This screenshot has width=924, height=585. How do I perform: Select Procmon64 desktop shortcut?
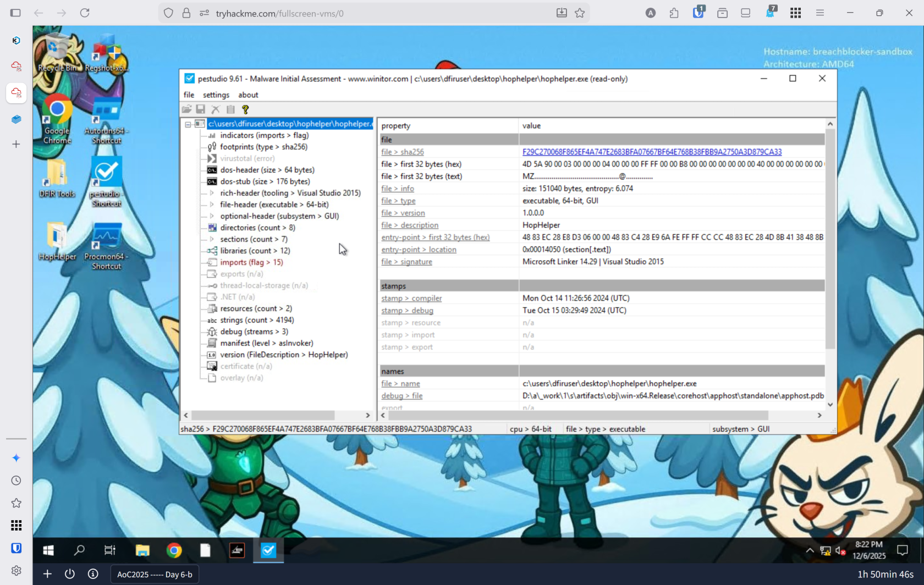pyautogui.click(x=106, y=246)
